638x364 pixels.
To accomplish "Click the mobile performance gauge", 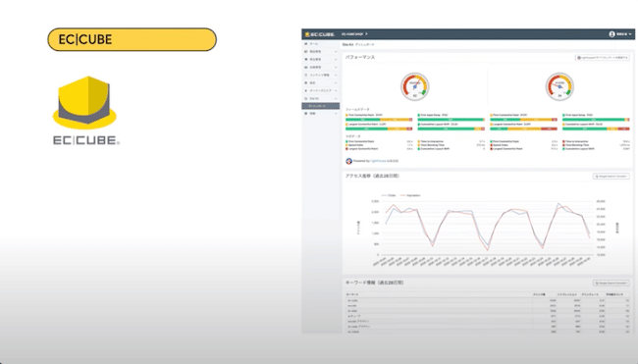I will pos(559,86).
